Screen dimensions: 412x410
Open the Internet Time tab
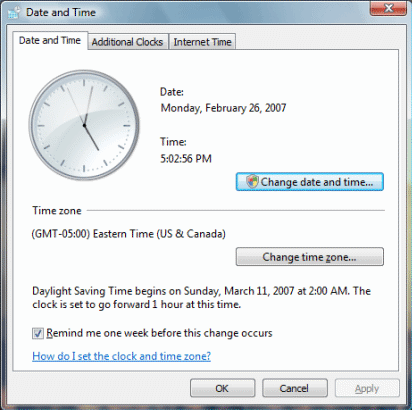202,42
